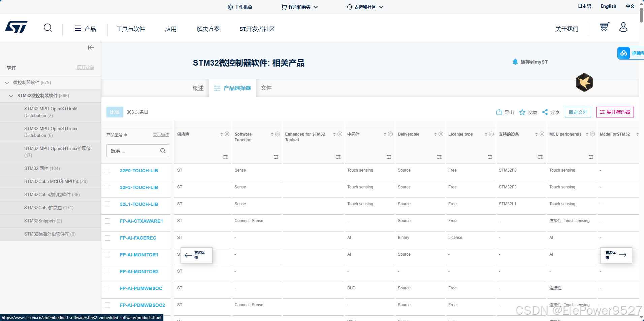Click left 更多详情 arrow button
The width and height of the screenshot is (644, 321).
coord(196,255)
